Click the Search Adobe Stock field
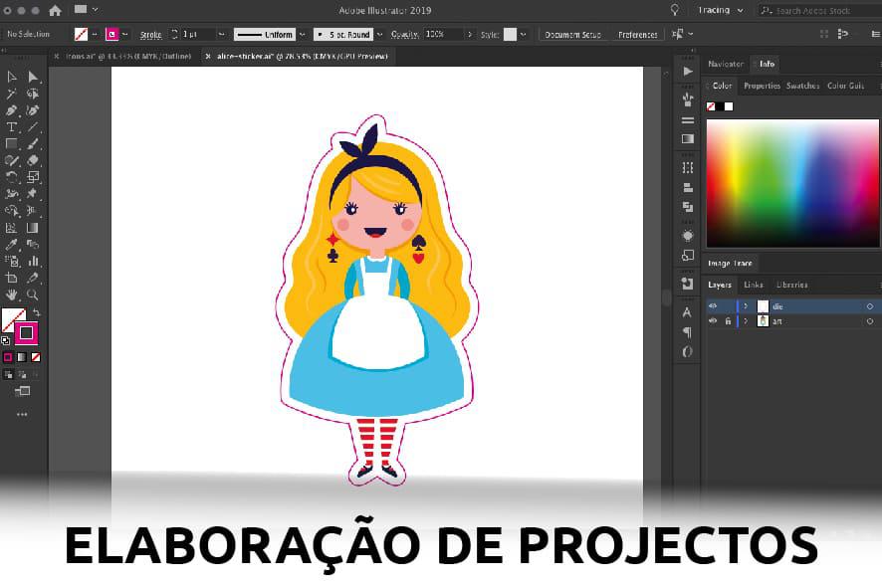 (818, 10)
